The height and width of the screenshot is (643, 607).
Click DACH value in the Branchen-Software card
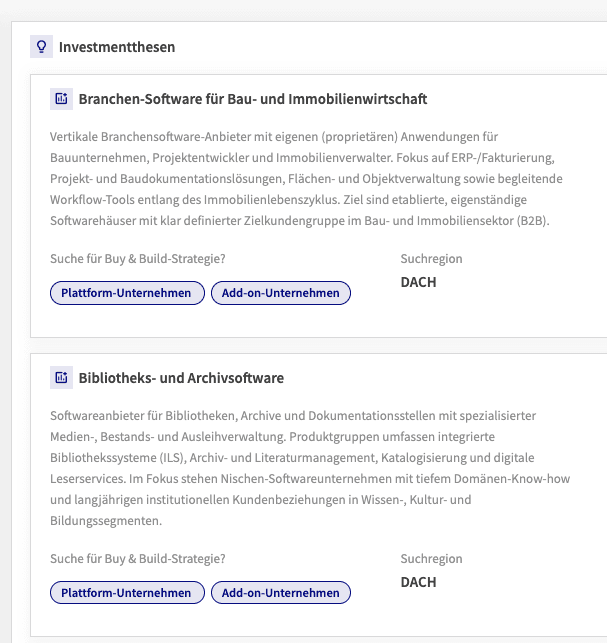click(418, 283)
